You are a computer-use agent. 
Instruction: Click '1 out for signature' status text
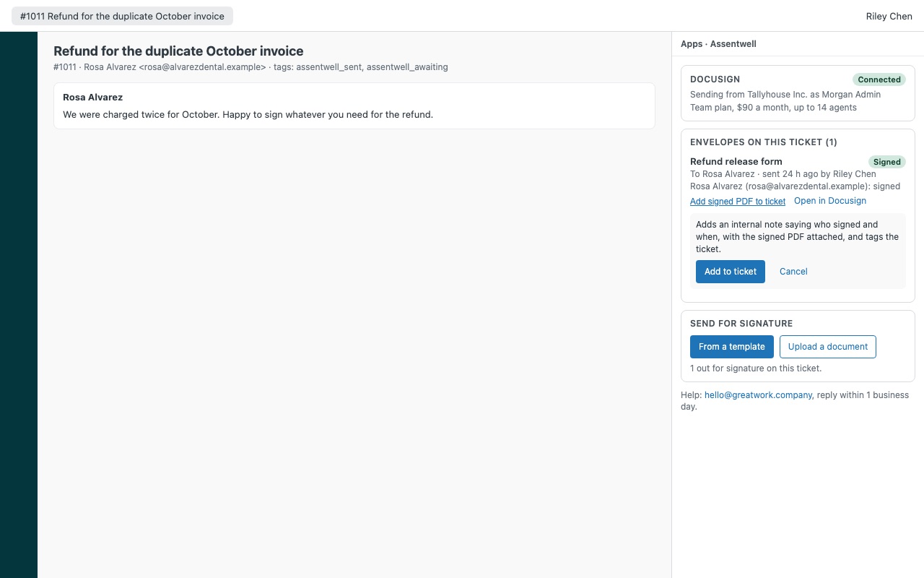756,368
